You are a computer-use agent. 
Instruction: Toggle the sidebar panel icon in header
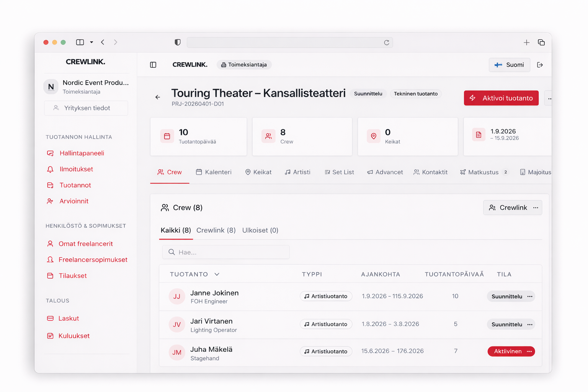(x=153, y=65)
